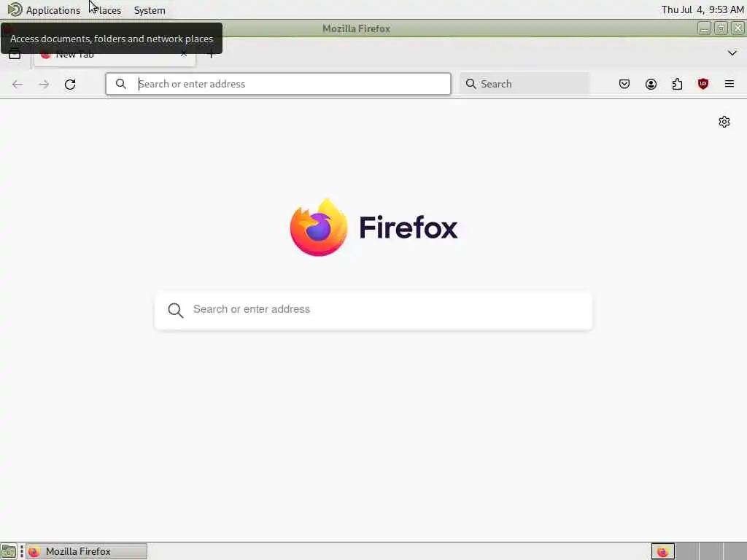This screenshot has width=747, height=560.
Task: Go forward with the forward arrow
Action: point(44,85)
